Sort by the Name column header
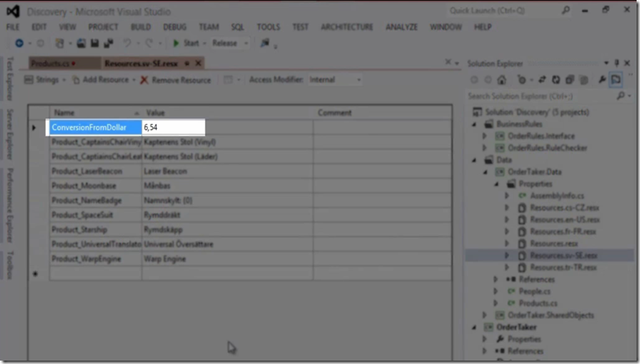The width and height of the screenshot is (640, 364). [x=95, y=112]
